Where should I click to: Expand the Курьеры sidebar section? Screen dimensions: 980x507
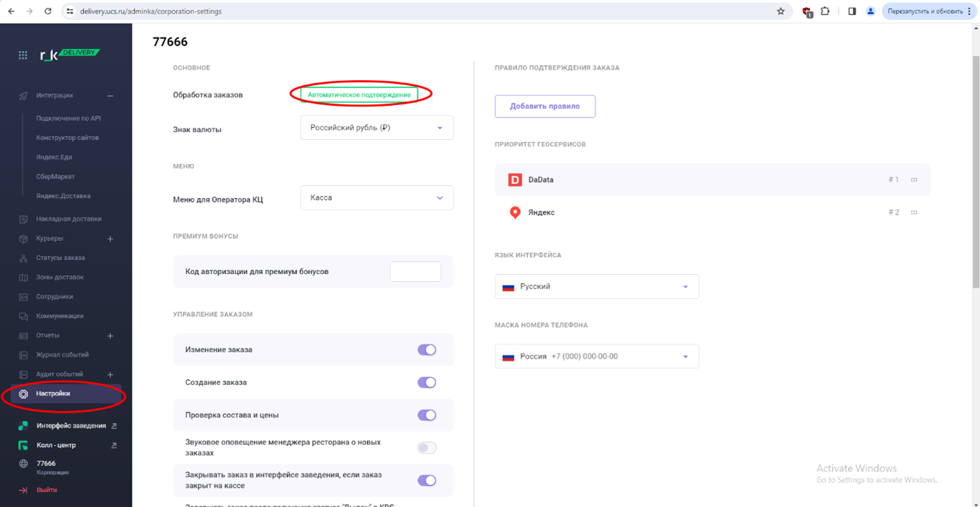(110, 239)
